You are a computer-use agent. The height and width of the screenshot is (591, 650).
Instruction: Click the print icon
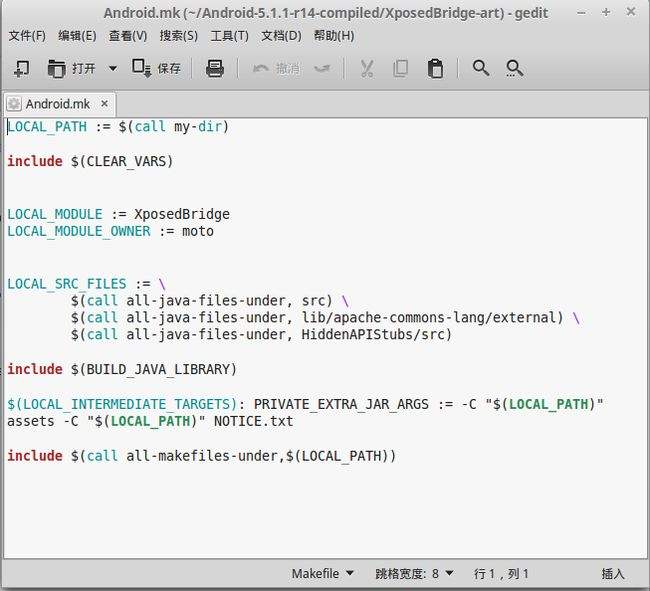pos(214,68)
